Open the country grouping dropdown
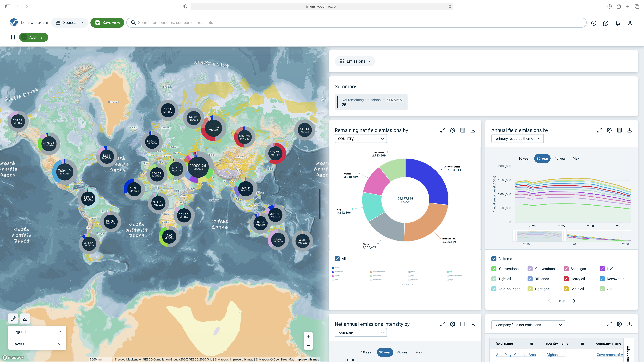 (360, 138)
